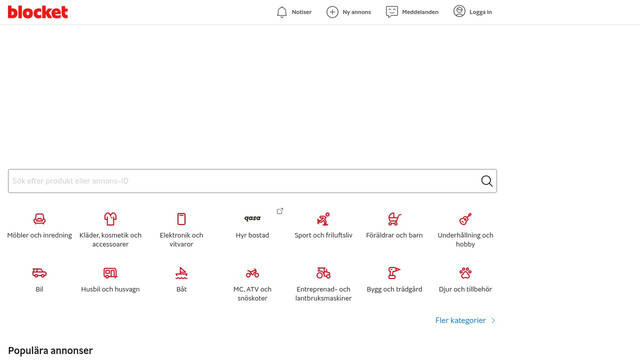640x360 pixels.
Task: Click the Logga in profile icon
Action: point(459,11)
